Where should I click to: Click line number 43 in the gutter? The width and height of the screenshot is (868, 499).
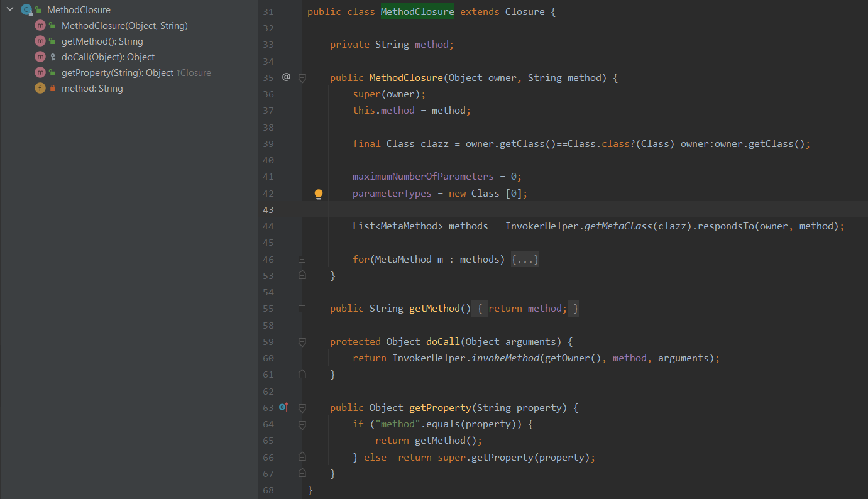pyautogui.click(x=268, y=210)
